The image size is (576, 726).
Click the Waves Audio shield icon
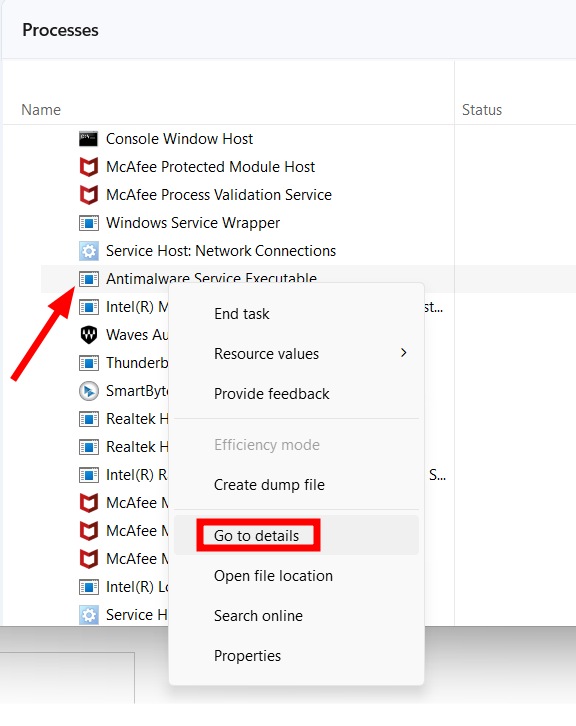pos(88,335)
